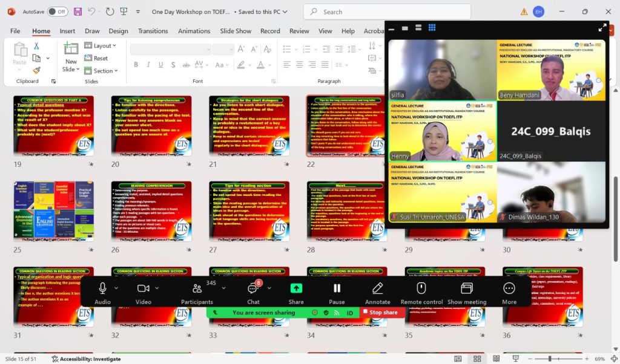Image resolution: width=620 pixels, height=364 pixels.
Task: Open Customize Quick Access Toolbar dropdown
Action: (138, 12)
